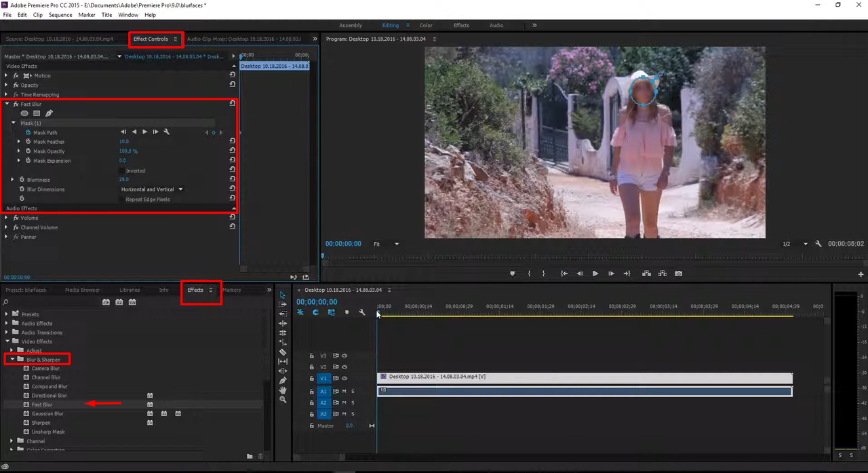Expand the Presets folder
This screenshot has height=473, width=868.
coord(7,314)
